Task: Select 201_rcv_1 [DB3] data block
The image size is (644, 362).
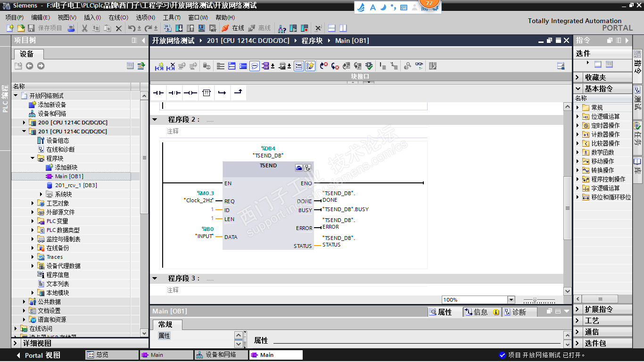Action: [x=76, y=185]
